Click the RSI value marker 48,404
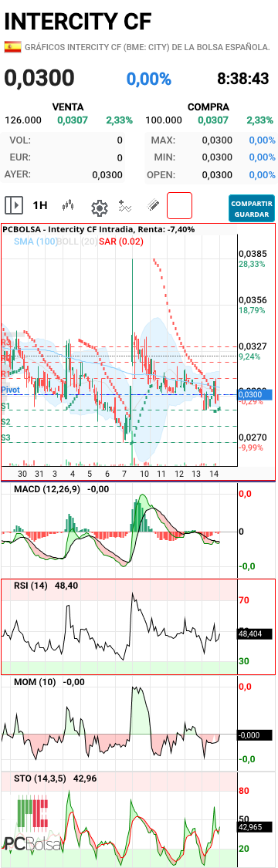Image resolution: width=278 pixels, height=868 pixels. coord(254,634)
